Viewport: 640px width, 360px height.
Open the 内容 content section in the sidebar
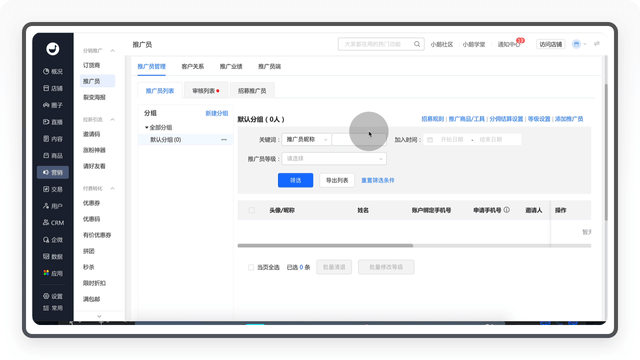pos(53,139)
